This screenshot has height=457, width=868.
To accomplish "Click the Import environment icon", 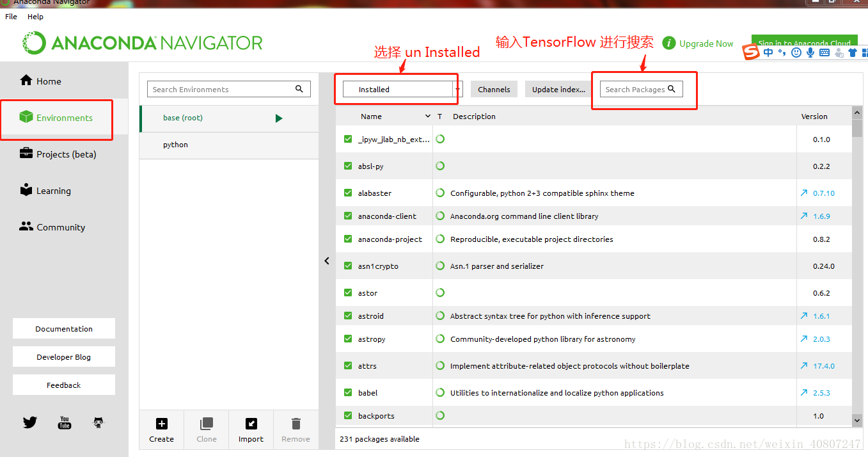I will [x=251, y=424].
